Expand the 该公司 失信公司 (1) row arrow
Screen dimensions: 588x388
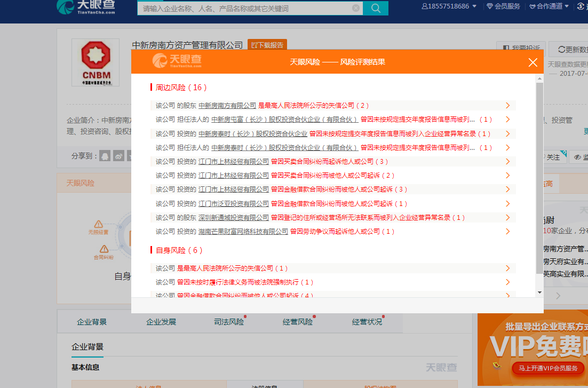pos(507,268)
